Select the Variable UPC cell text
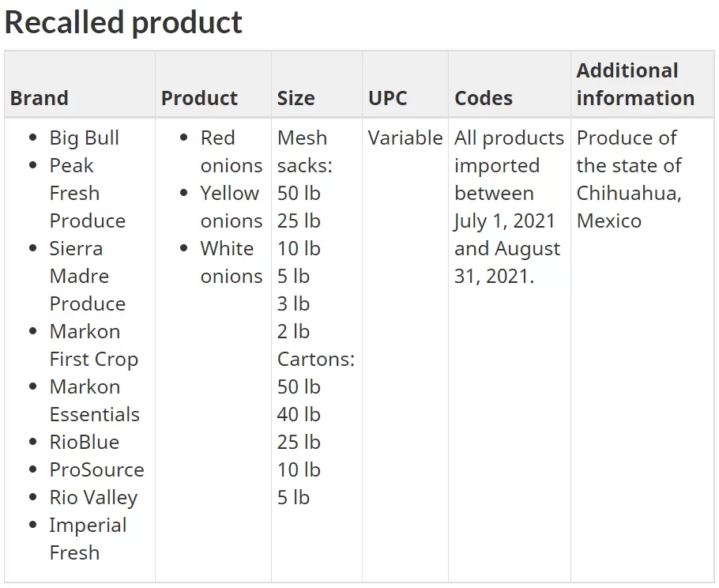Viewport: 719px width, 588px height. click(x=405, y=138)
